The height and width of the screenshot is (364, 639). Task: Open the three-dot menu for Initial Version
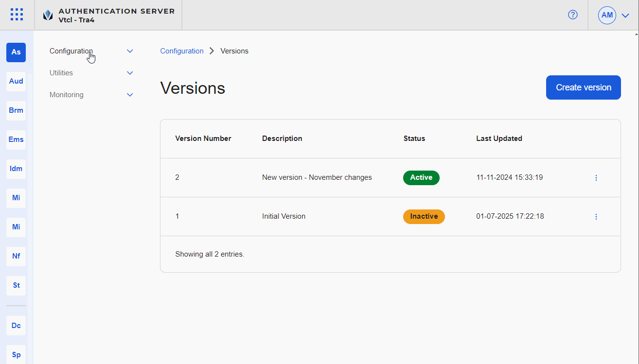pos(596,217)
